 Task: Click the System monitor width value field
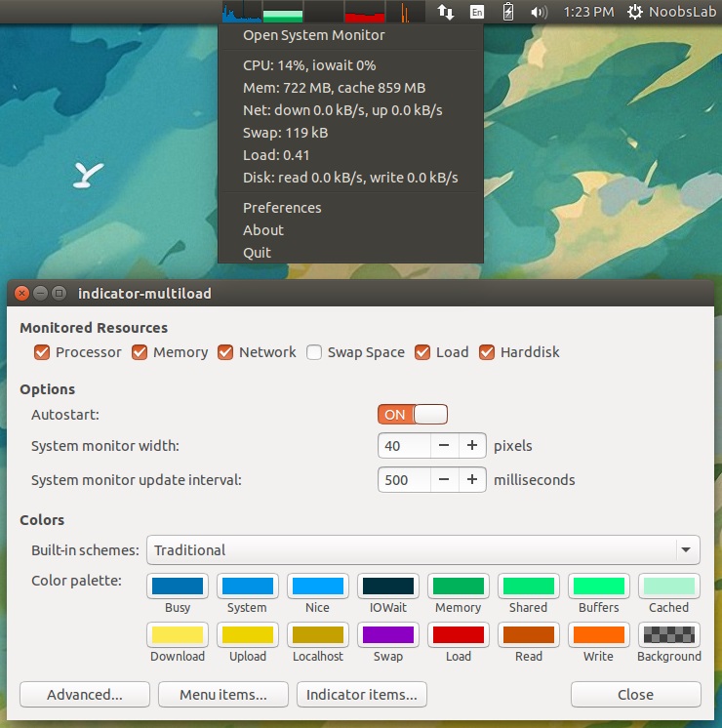coord(404,446)
